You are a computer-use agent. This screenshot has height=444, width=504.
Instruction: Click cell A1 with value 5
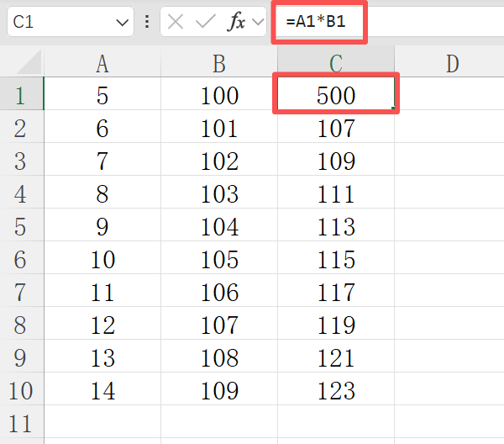[102, 96]
